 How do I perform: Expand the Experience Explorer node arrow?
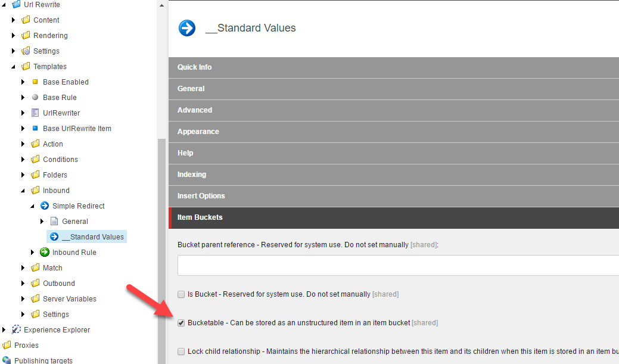pos(4,329)
